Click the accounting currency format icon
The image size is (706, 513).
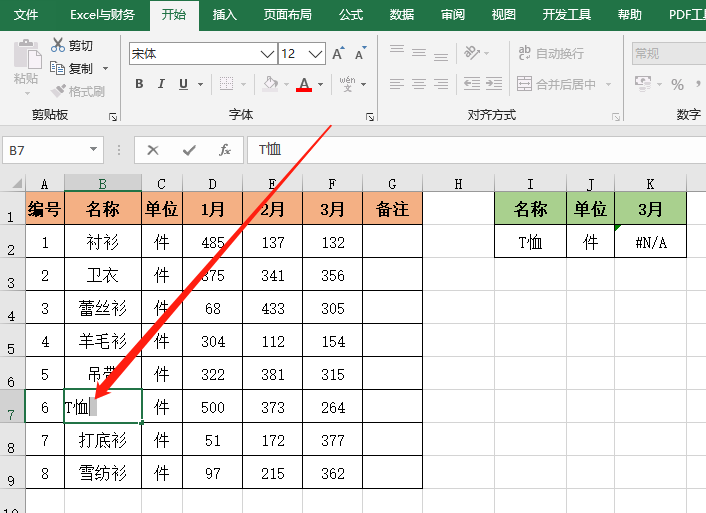pyautogui.click(x=643, y=83)
